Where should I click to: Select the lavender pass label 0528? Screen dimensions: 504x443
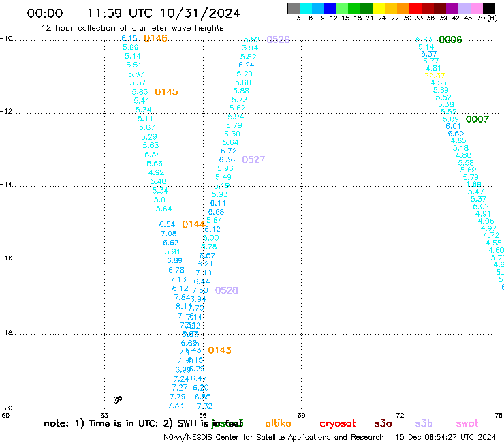tap(227, 290)
